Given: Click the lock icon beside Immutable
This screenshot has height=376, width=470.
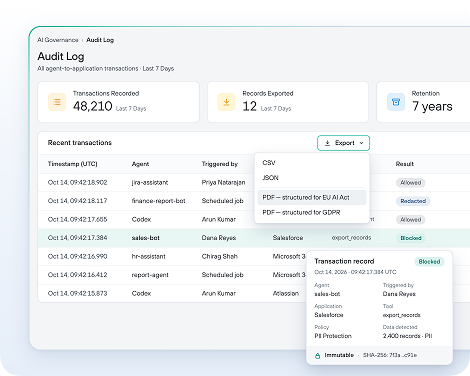Looking at the screenshot, I should coord(318,355).
